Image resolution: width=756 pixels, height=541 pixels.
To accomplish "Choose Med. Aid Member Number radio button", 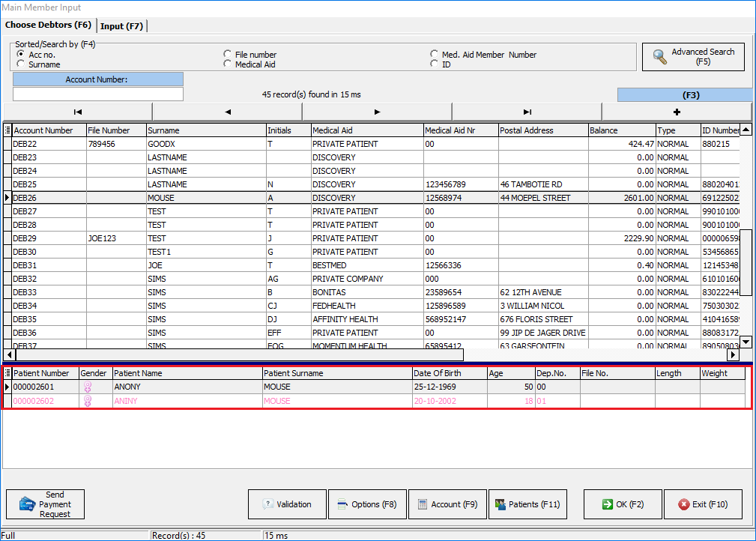I will [435, 55].
